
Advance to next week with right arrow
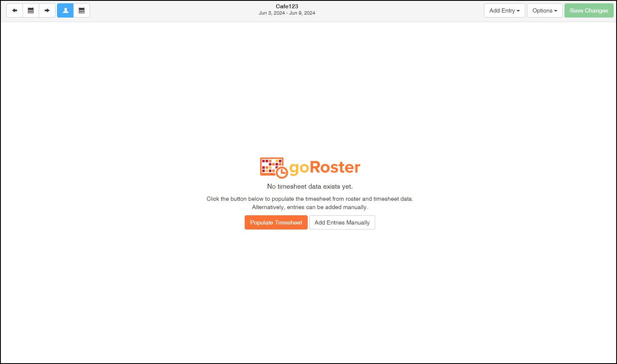(x=47, y=10)
